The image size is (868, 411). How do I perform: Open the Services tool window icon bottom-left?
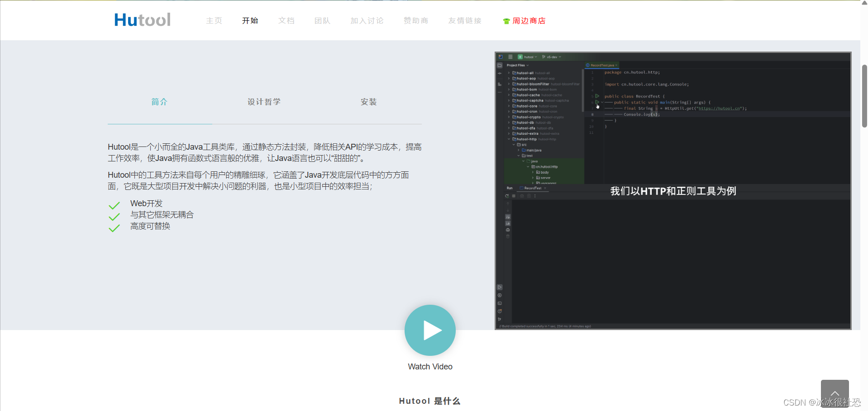[500, 295]
